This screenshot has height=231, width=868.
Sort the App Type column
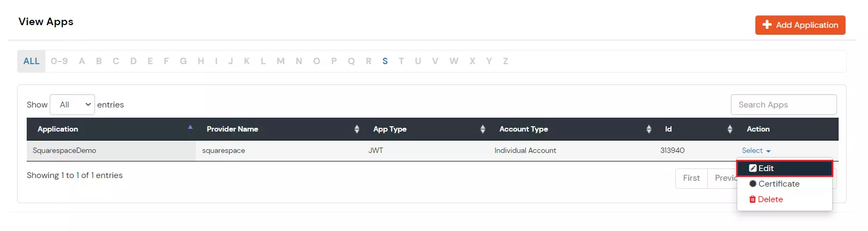tap(483, 129)
